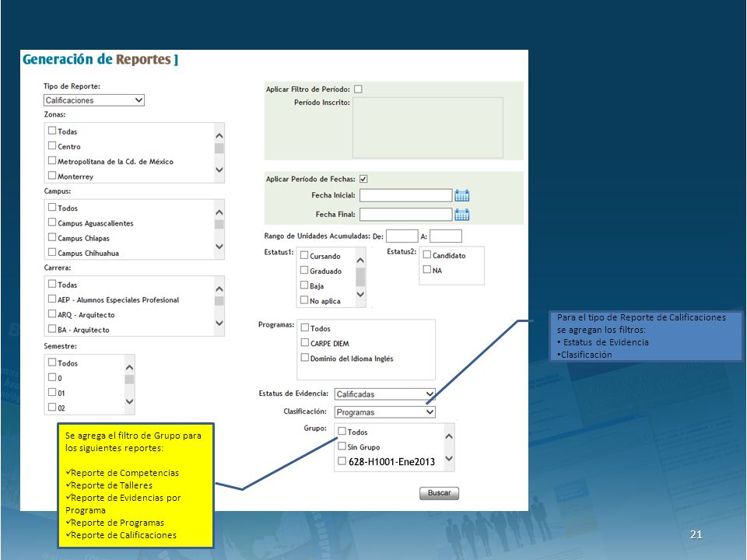This screenshot has height=560, width=747.
Task: Check BA - Arquitecto checkbox
Action: coord(52,329)
